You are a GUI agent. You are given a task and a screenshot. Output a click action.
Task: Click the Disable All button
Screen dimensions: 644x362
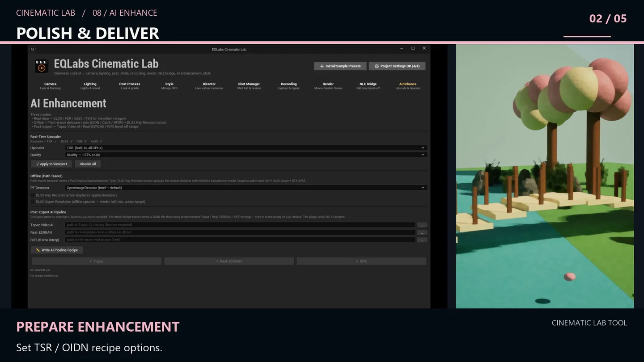[88, 164]
